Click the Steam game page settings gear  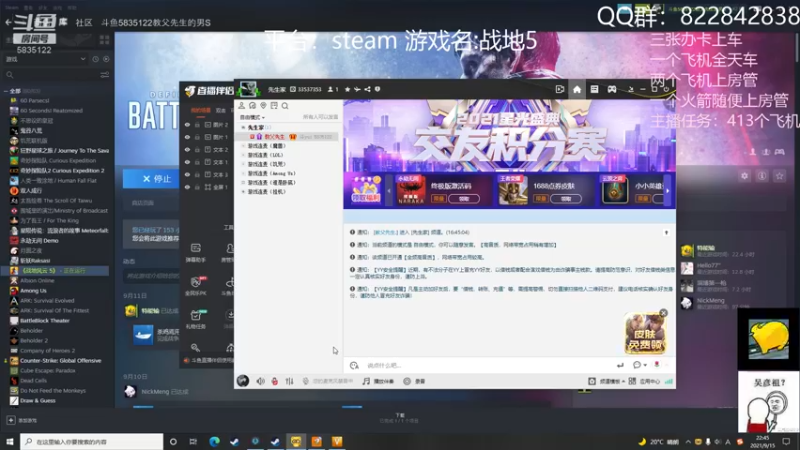click(x=744, y=176)
